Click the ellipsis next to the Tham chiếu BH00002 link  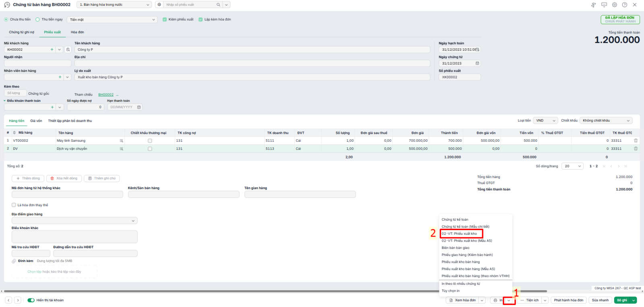(117, 95)
